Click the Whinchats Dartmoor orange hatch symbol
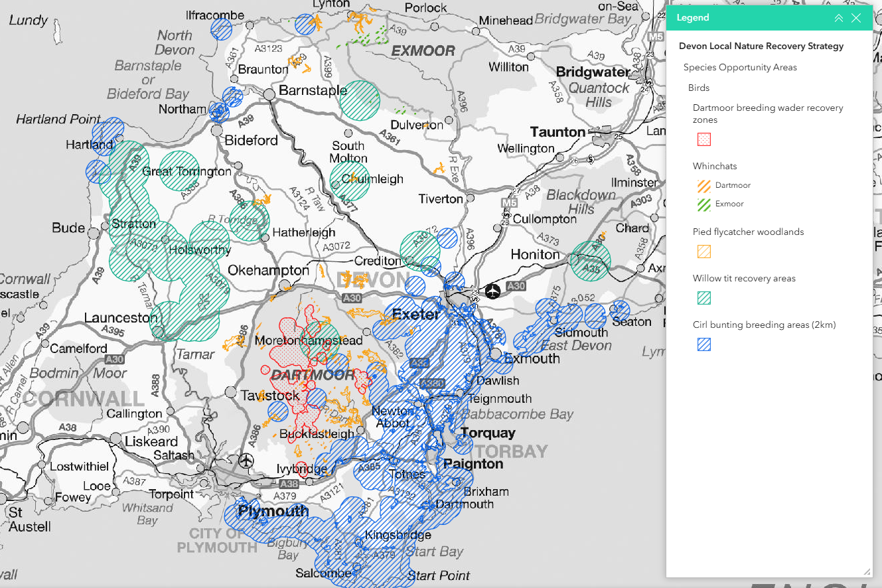 (703, 186)
